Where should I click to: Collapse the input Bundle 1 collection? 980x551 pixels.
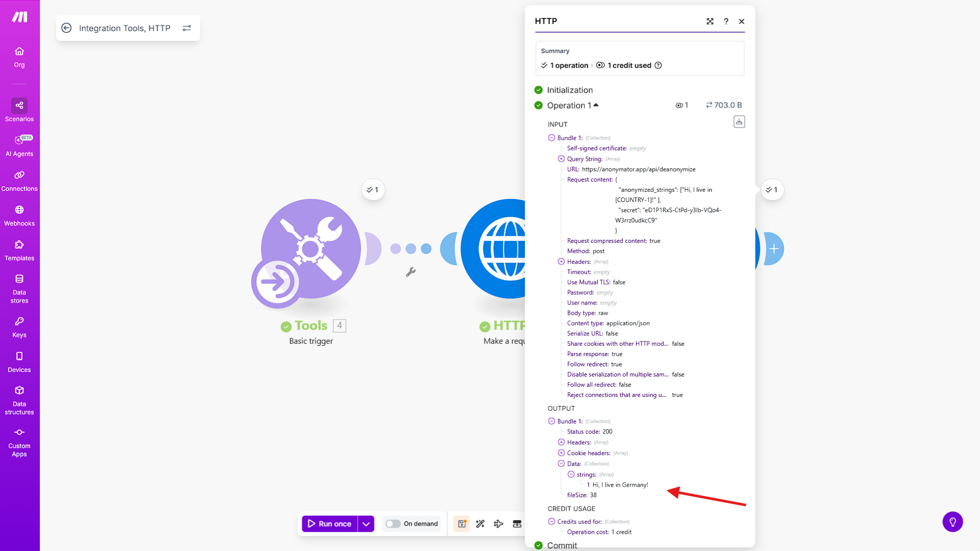tap(551, 138)
